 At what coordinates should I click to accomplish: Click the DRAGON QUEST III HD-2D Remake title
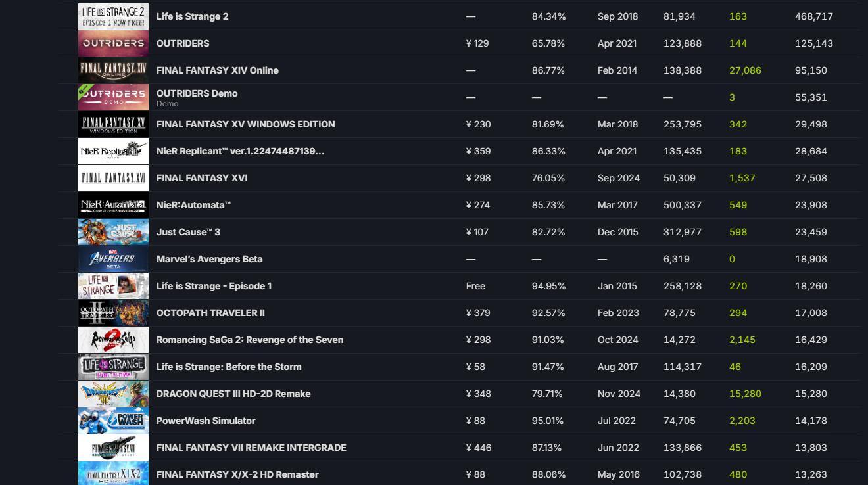(x=233, y=394)
